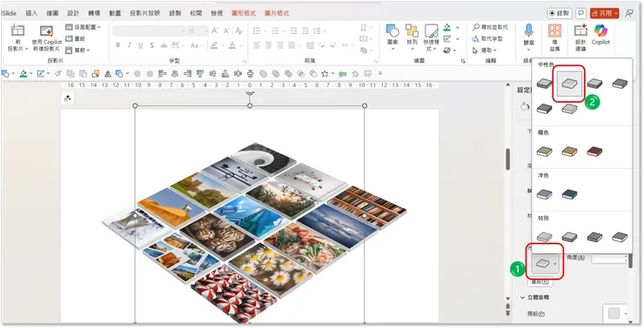644x328 pixels.
Task: Expand the 版面配置 layout dropdown
Action: pyautogui.click(x=84, y=27)
